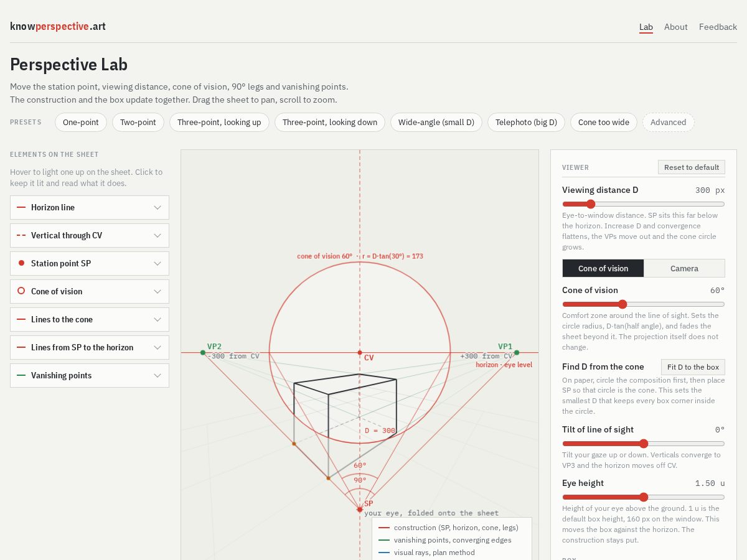Adjust the Cone of vision slider
This screenshot has width=747, height=560.
(x=643, y=304)
